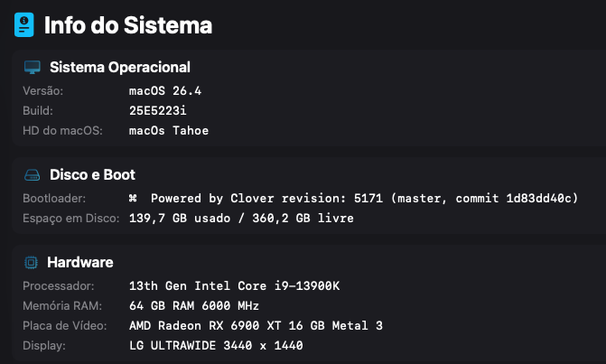The image size is (606, 364).
Task: Click the Sistema Operacional section heading
Action: point(120,67)
